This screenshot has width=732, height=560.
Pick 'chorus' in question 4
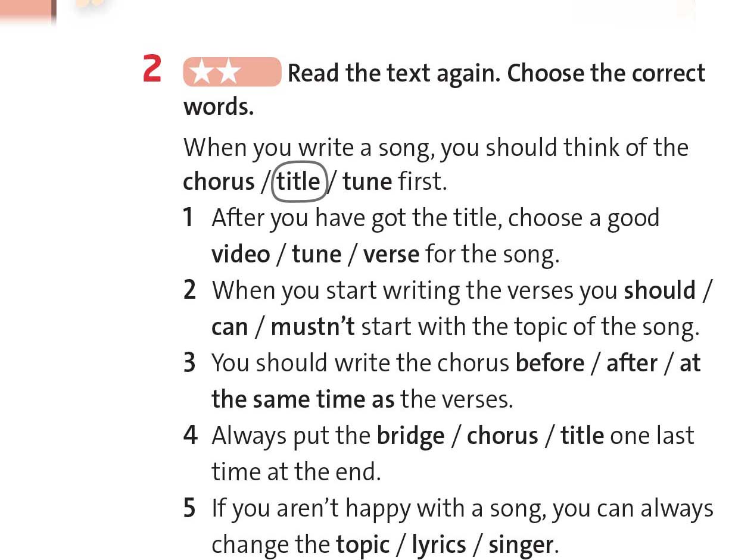[x=502, y=436]
